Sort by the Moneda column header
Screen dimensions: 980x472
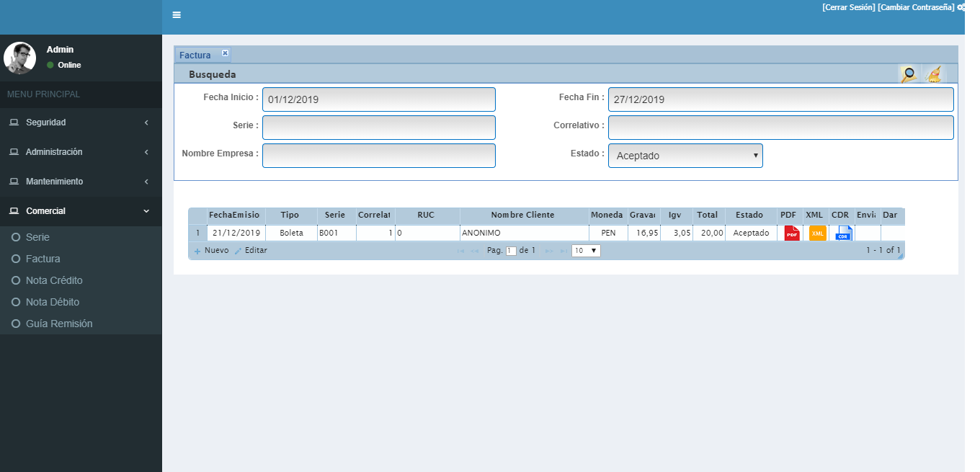pyautogui.click(x=607, y=215)
